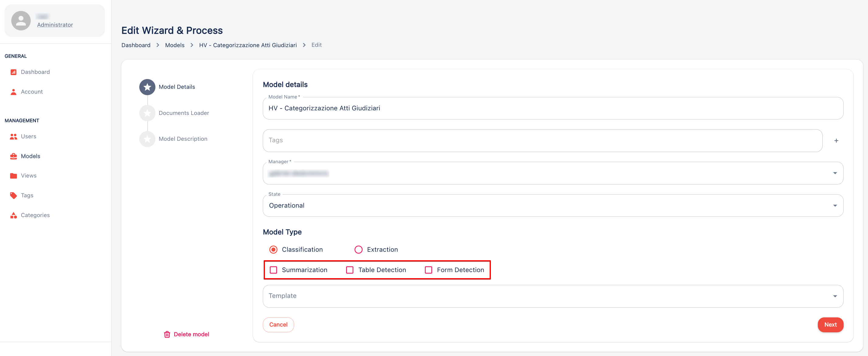
Task: Enable the Summarization checkbox
Action: point(273,270)
